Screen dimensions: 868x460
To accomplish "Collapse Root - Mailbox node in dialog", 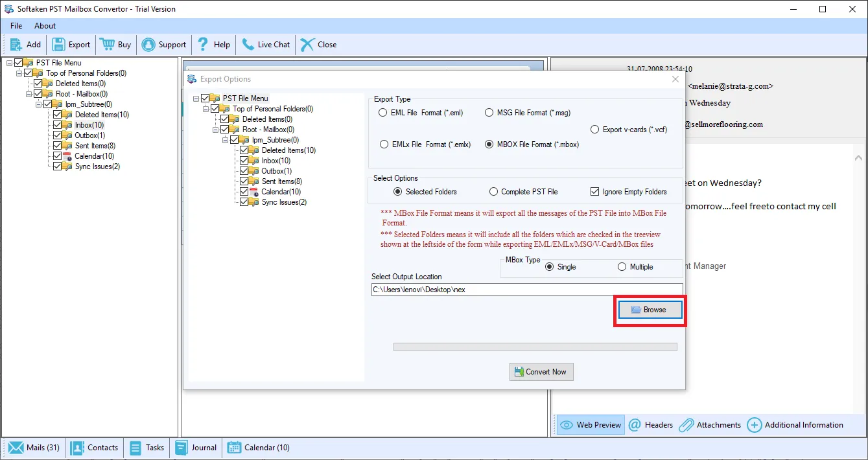I will pyautogui.click(x=216, y=130).
